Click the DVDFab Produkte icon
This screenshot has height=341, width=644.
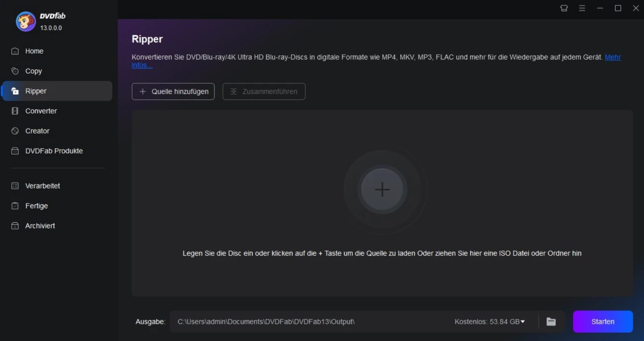[x=15, y=151]
